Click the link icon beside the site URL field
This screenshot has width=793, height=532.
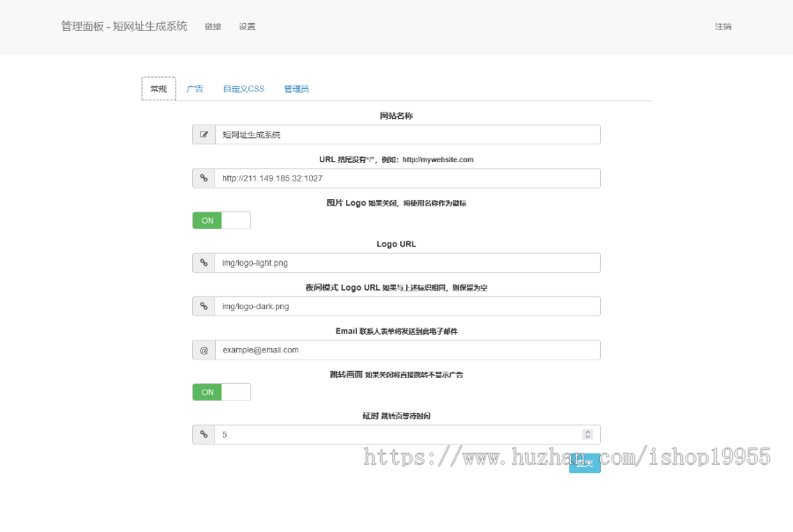click(204, 178)
